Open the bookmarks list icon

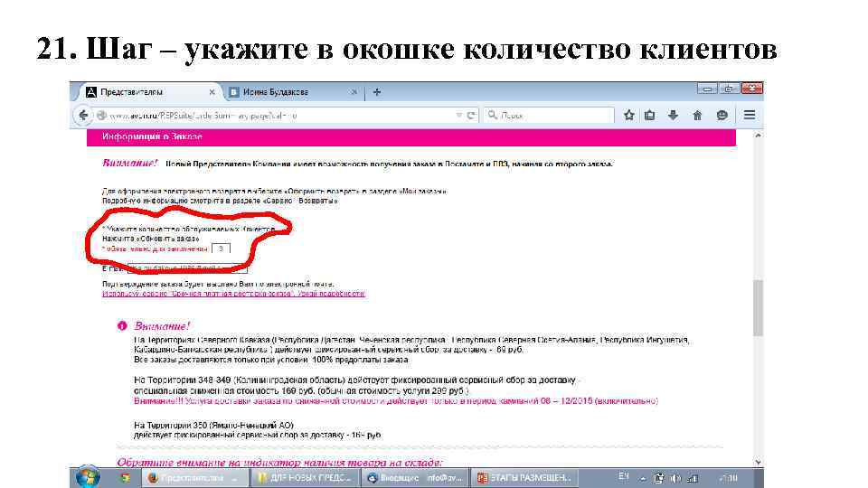(649, 115)
